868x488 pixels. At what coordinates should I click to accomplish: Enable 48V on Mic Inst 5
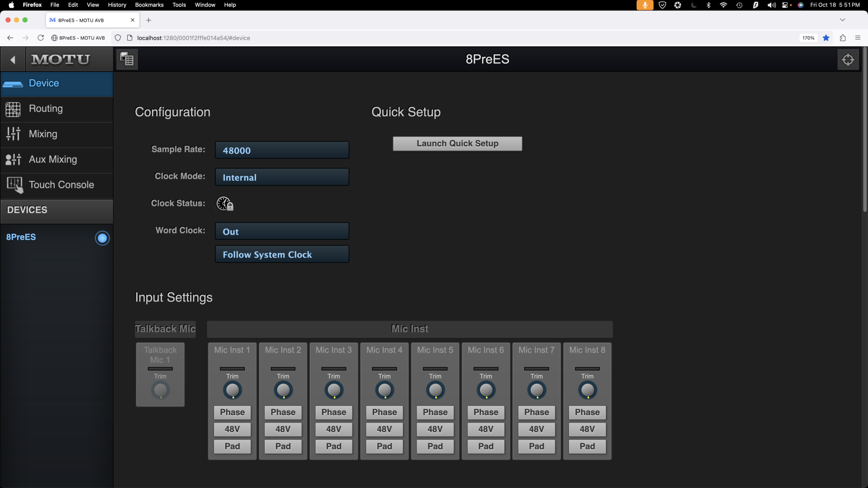click(x=435, y=429)
